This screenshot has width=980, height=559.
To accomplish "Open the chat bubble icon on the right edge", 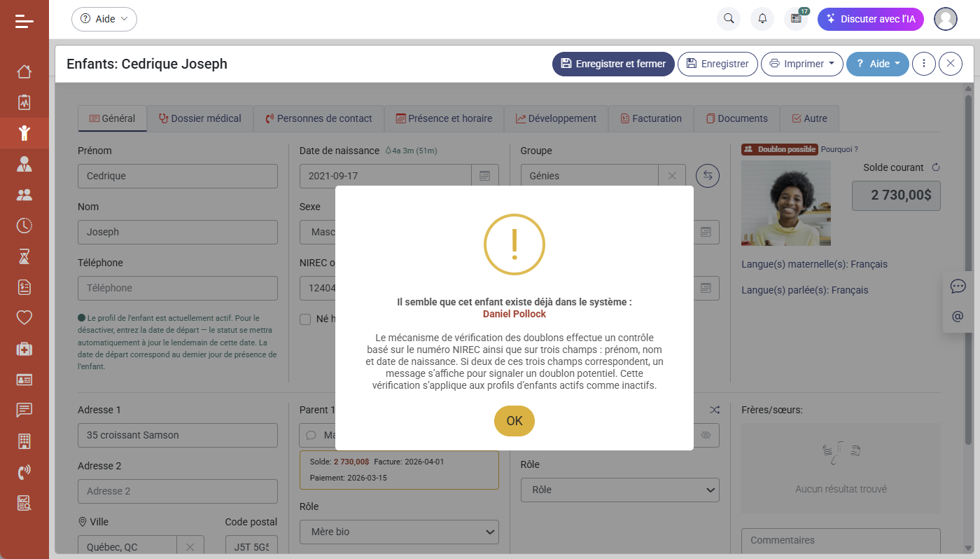I will coord(958,286).
